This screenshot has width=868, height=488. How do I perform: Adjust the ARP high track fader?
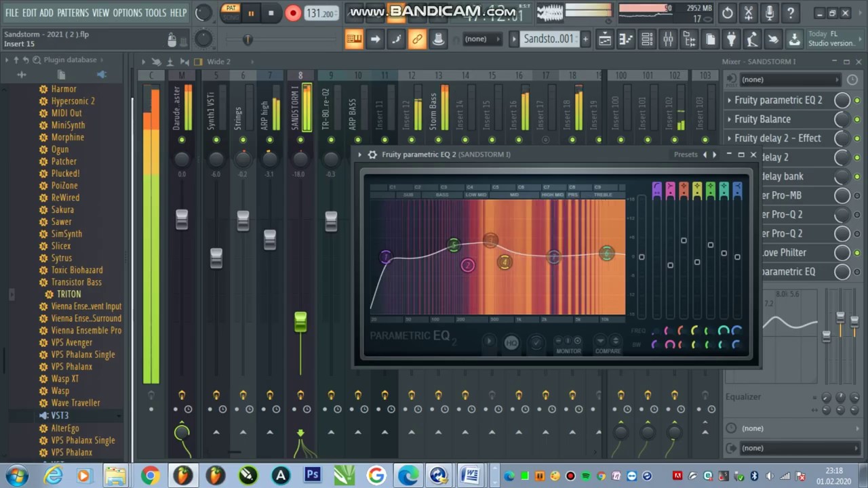pyautogui.click(x=270, y=239)
